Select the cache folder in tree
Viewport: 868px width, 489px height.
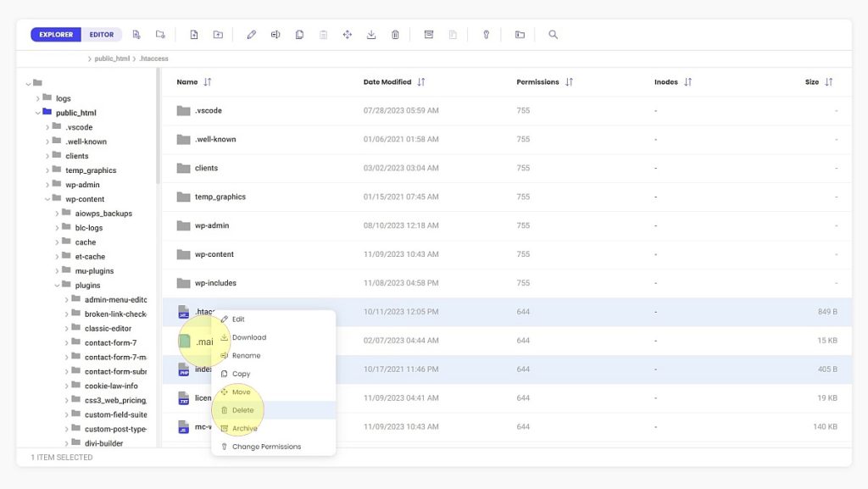click(x=86, y=242)
